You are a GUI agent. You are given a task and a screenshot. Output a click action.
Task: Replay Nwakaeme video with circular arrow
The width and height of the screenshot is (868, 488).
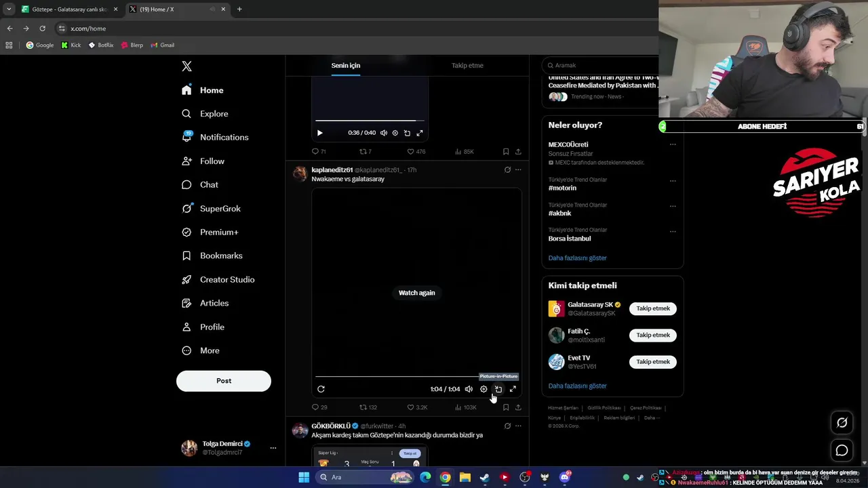point(321,389)
